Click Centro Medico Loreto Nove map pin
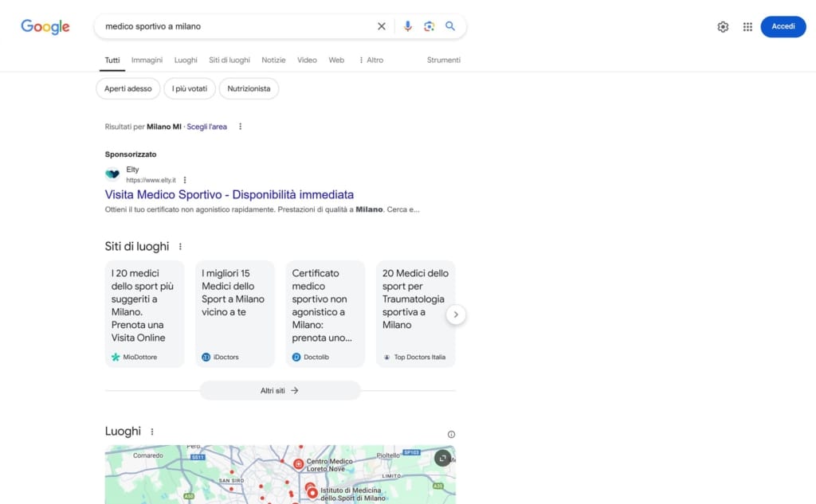Screen dimensions: 816x504 [298, 464]
